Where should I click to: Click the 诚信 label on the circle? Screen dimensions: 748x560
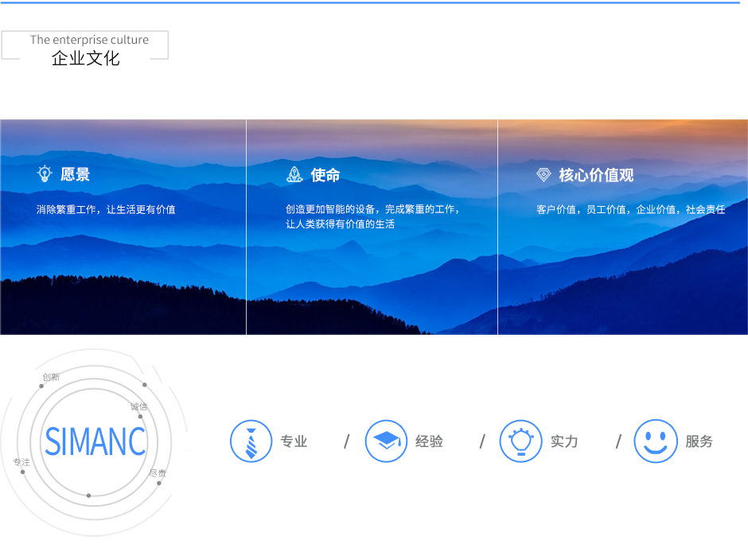click(138, 406)
